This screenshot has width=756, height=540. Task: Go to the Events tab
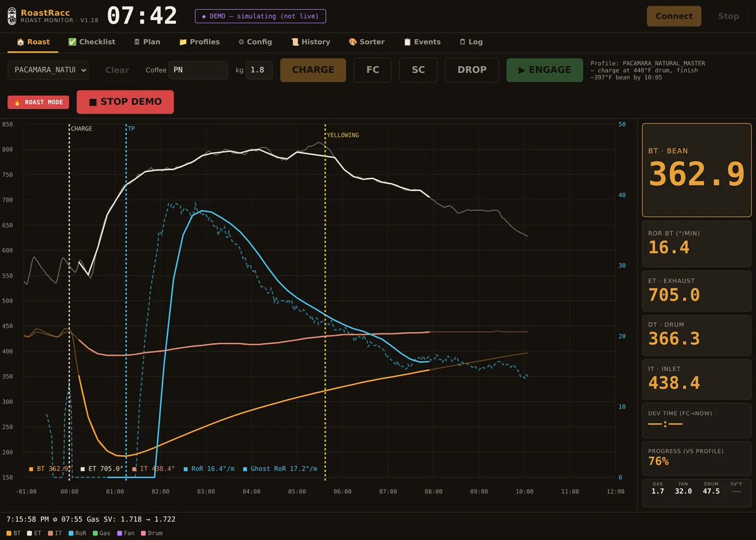(x=421, y=42)
